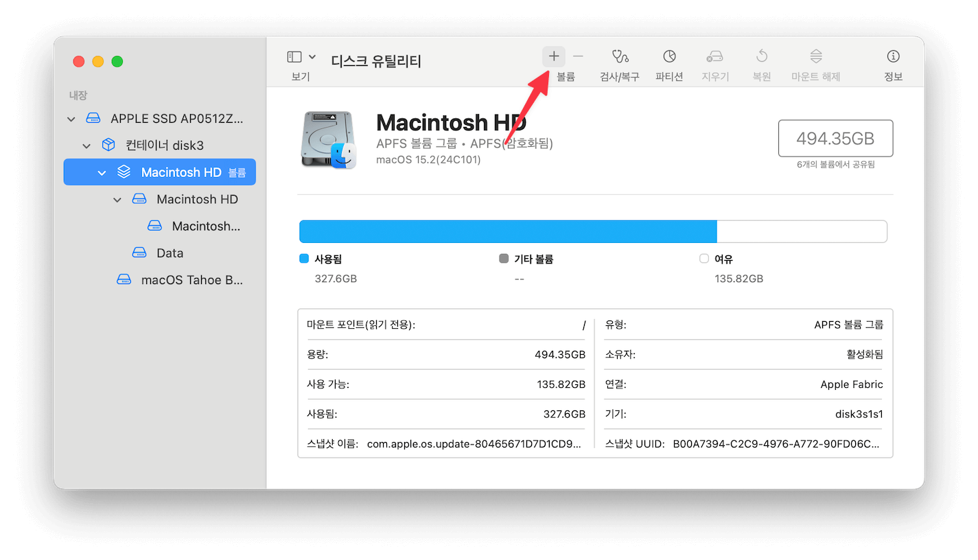Collapse the APPLE SSD AP0512Z tree row

click(71, 119)
